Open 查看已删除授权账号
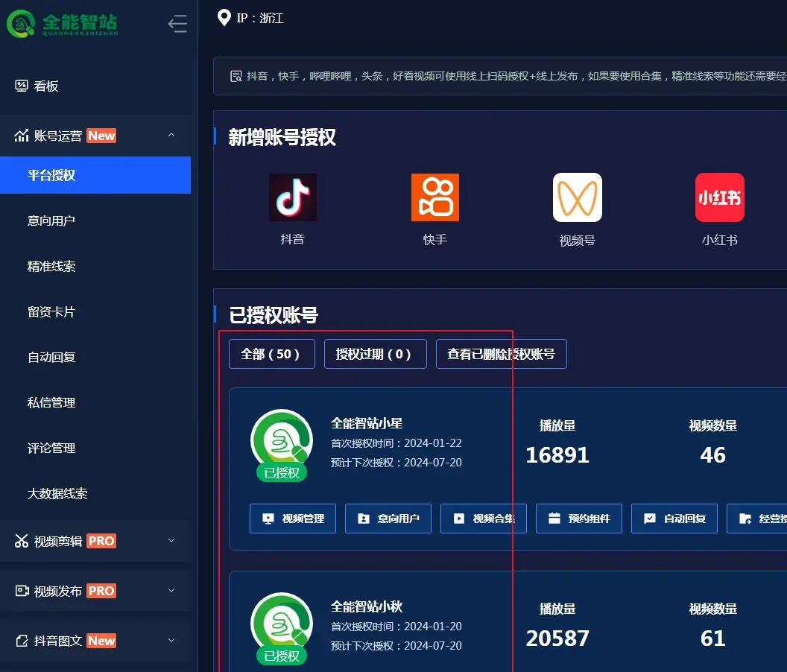This screenshot has height=672, width=787. [x=502, y=354]
